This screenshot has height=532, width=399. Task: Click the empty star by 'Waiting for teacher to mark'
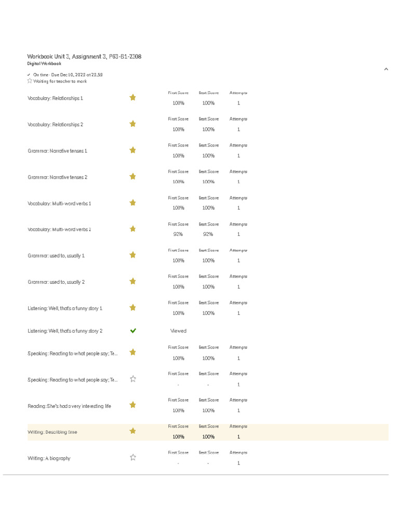pos(30,81)
